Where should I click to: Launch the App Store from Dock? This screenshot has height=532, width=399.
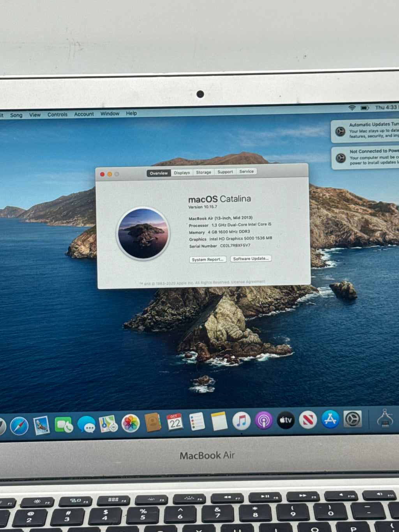pyautogui.click(x=330, y=419)
